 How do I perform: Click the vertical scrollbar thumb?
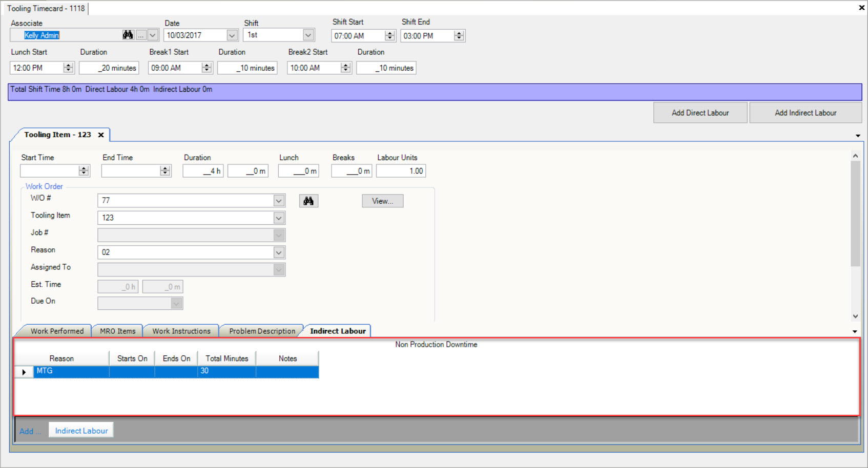coord(855,214)
